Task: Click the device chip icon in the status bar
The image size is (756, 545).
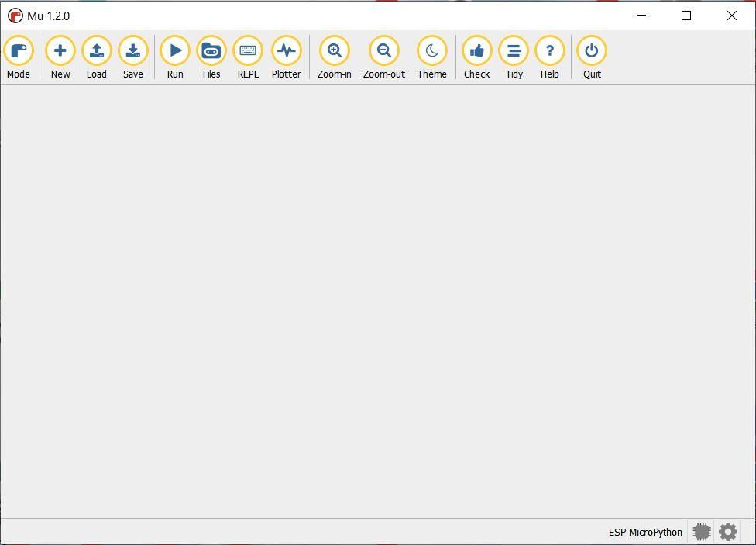Action: 702,532
